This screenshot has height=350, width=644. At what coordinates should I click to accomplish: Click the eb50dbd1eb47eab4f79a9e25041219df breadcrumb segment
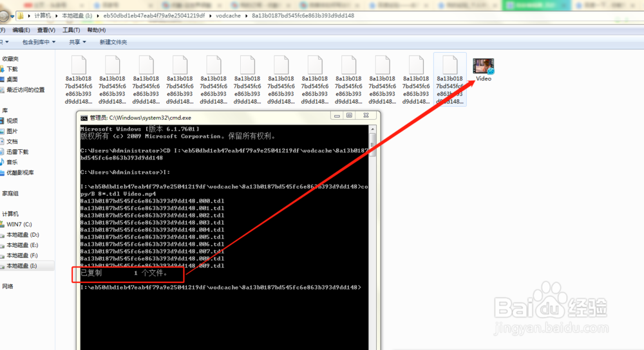[x=154, y=15]
